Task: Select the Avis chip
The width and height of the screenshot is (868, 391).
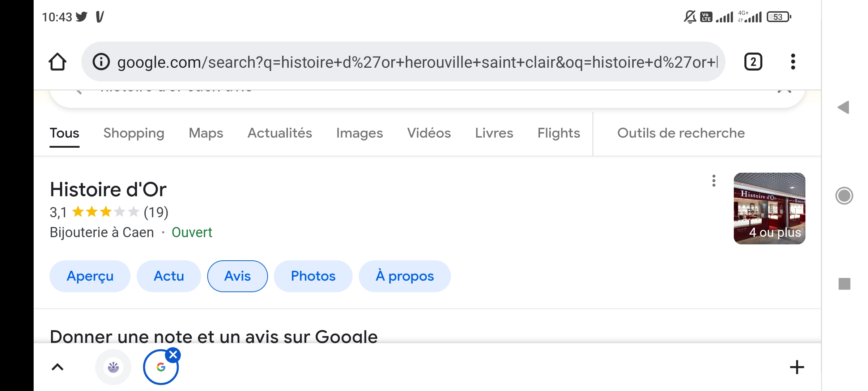Action: tap(238, 276)
